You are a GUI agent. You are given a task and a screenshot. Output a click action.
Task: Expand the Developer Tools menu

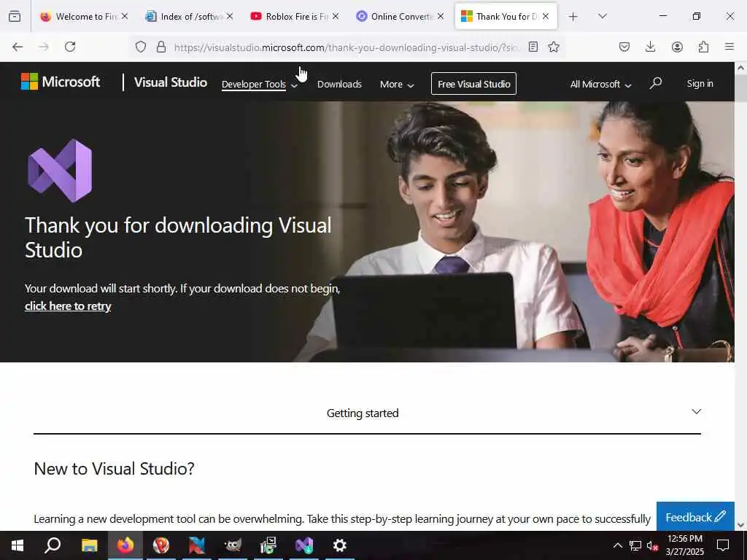(260, 85)
